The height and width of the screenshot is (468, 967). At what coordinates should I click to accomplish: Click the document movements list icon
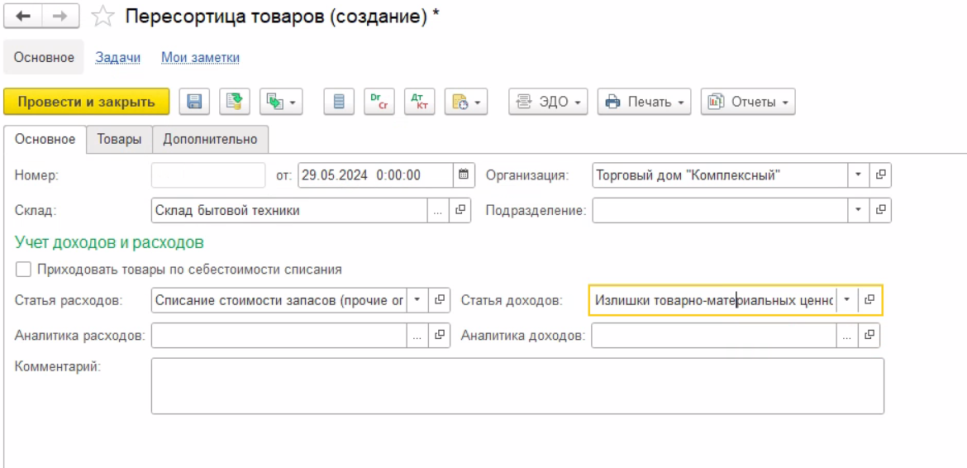point(339,102)
